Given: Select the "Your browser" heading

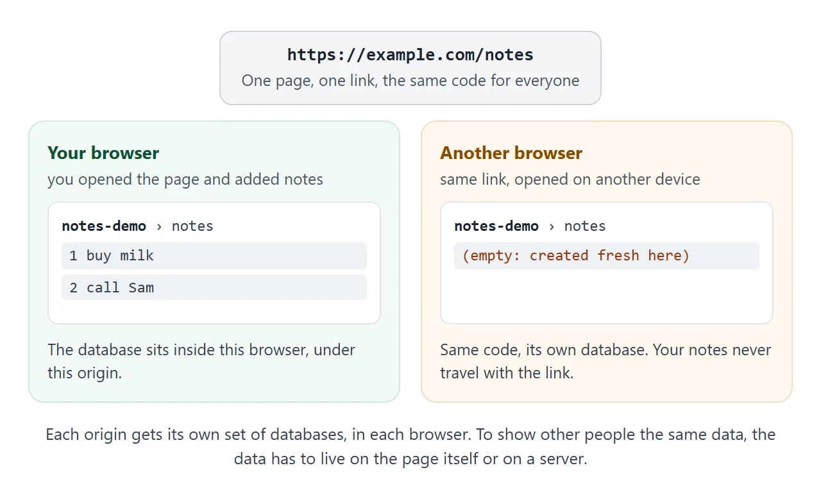Looking at the screenshot, I should click(x=103, y=153).
